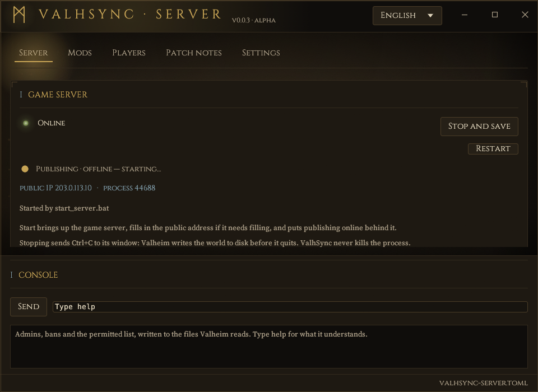Image resolution: width=538 pixels, height=392 pixels.
Task: Open the Settings tab
Action: click(261, 53)
